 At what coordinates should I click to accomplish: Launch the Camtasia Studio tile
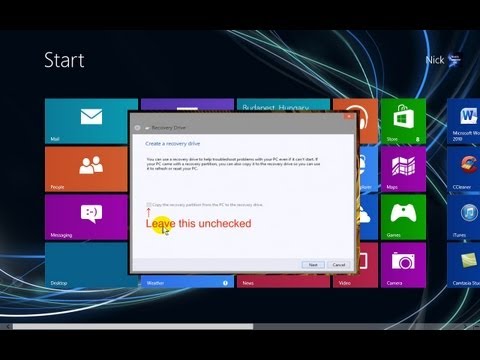click(464, 265)
